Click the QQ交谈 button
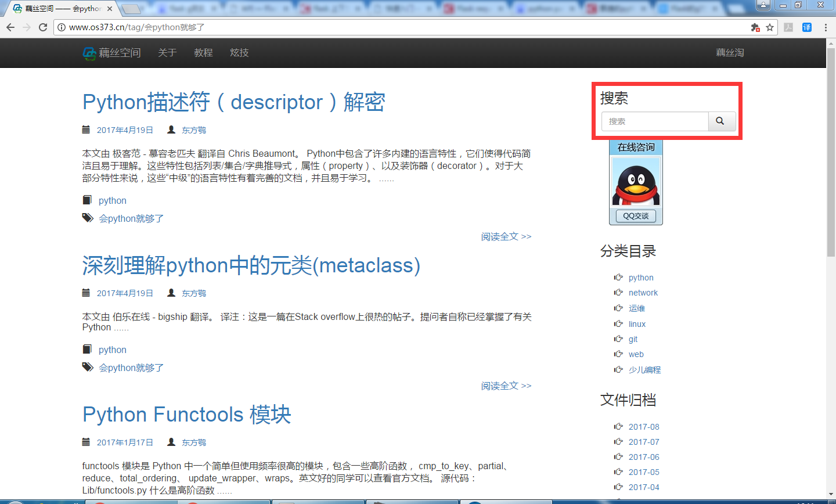The height and width of the screenshot is (504, 836). [x=636, y=216]
